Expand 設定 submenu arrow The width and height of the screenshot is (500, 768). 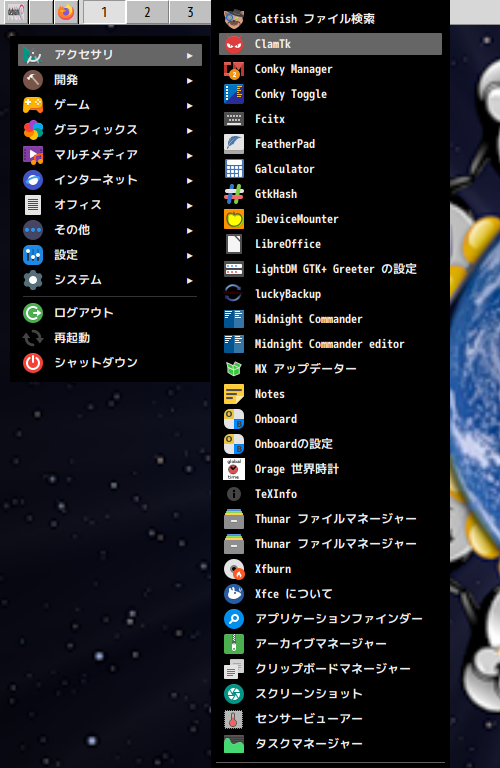tap(190, 255)
